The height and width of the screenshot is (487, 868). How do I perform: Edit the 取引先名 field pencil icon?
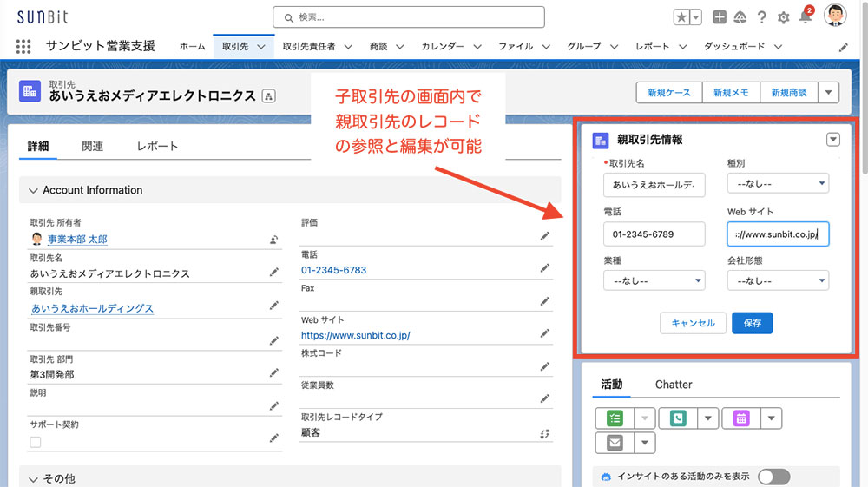click(273, 272)
